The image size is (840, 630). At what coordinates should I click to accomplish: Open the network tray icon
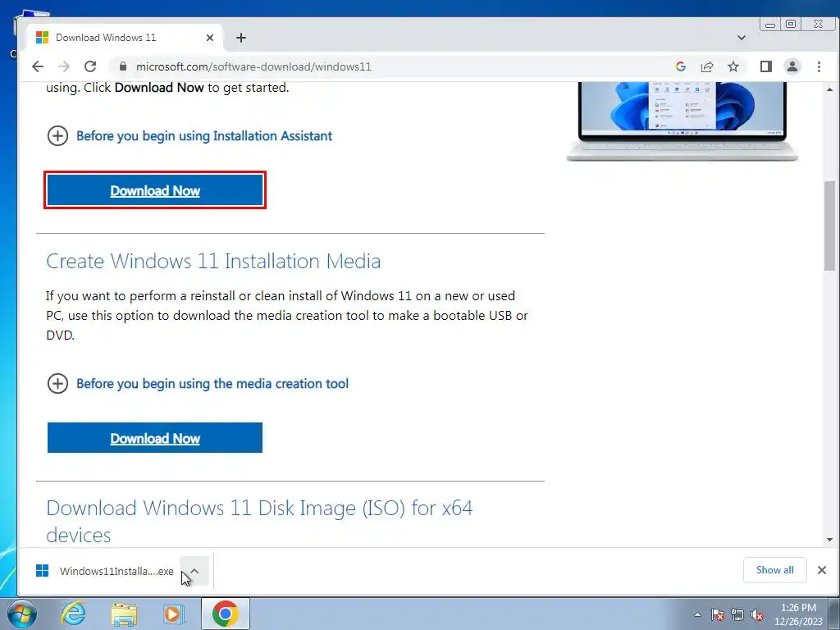coord(737,614)
